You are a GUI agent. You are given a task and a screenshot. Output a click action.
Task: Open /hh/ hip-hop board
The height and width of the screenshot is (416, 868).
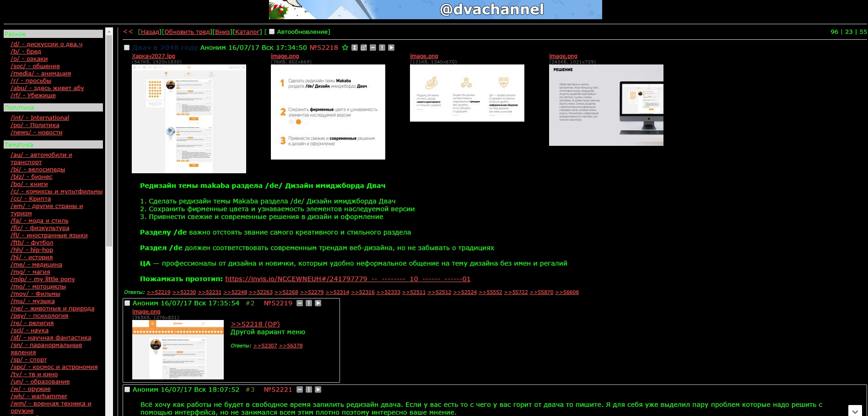pos(32,250)
